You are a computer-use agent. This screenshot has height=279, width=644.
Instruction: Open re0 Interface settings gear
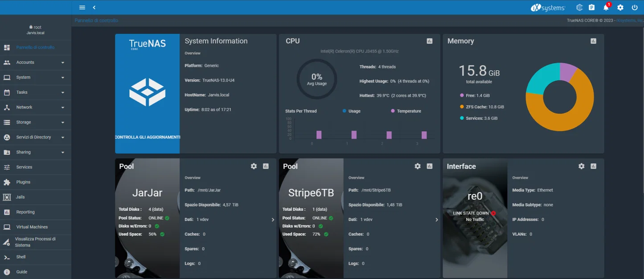click(x=581, y=166)
